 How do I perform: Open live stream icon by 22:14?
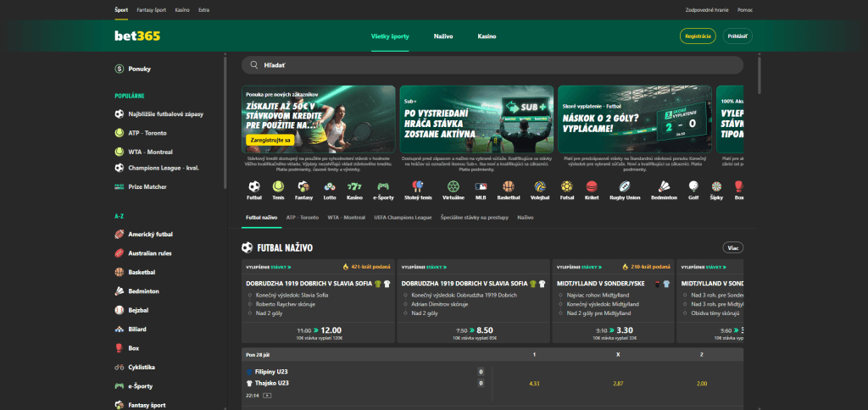[x=268, y=396]
